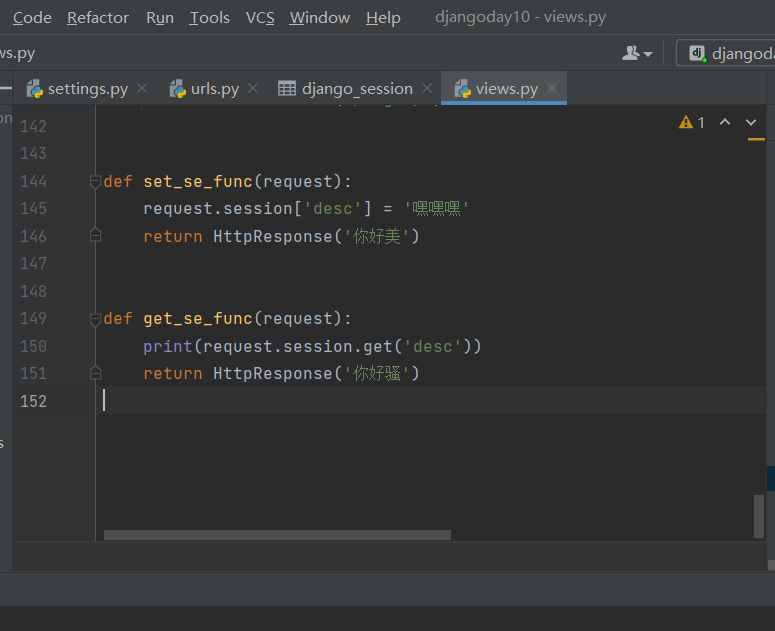Click fold end marker at line 151
The width and height of the screenshot is (775, 631).
click(x=95, y=373)
